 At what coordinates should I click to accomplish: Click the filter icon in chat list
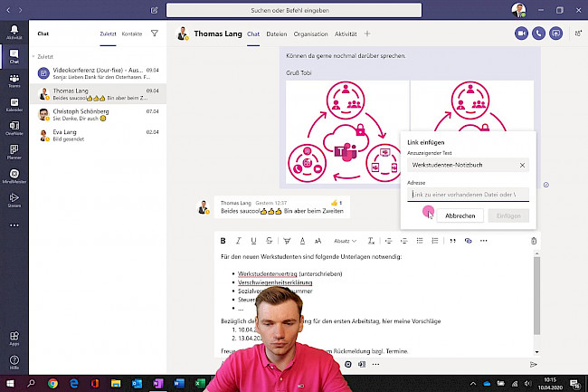pos(154,33)
